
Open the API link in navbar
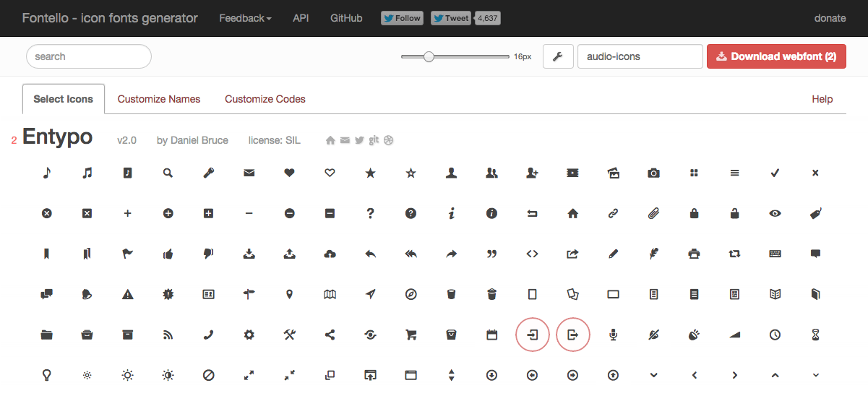point(301,18)
